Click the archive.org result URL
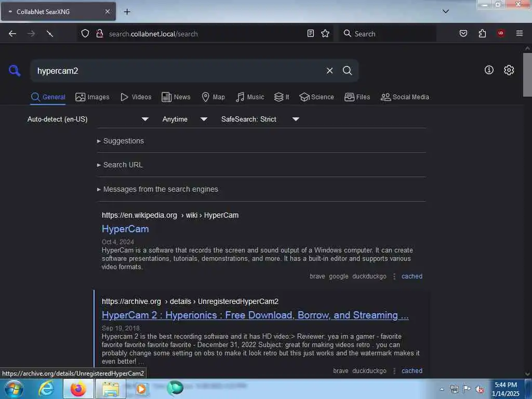This screenshot has width=532, height=399. (x=190, y=302)
